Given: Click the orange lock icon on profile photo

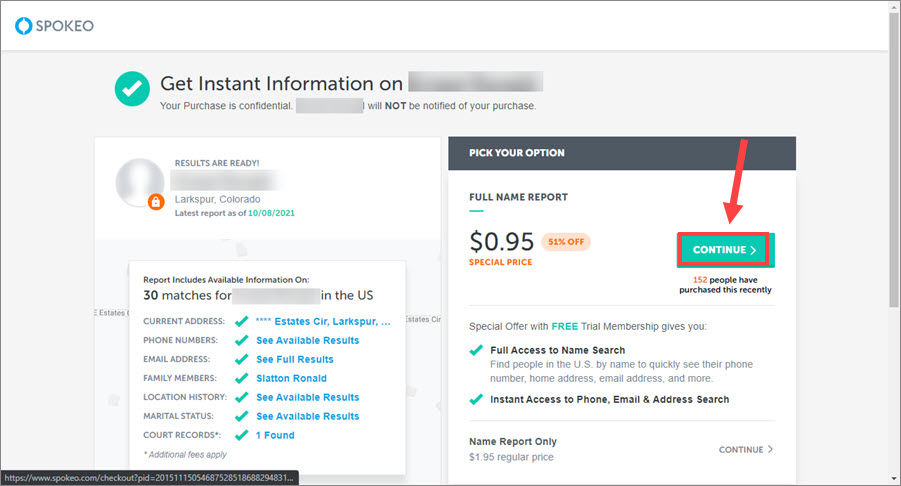Looking at the screenshot, I should pos(156,202).
